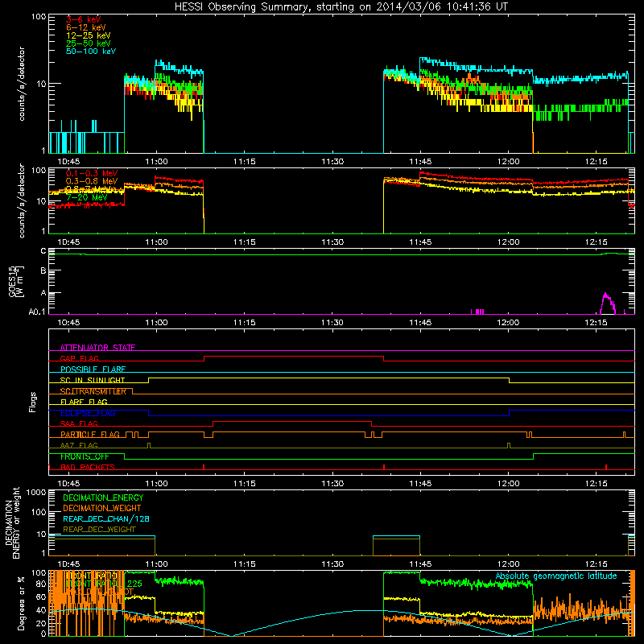Click the BAD_PACKETS flag label

click(87, 467)
